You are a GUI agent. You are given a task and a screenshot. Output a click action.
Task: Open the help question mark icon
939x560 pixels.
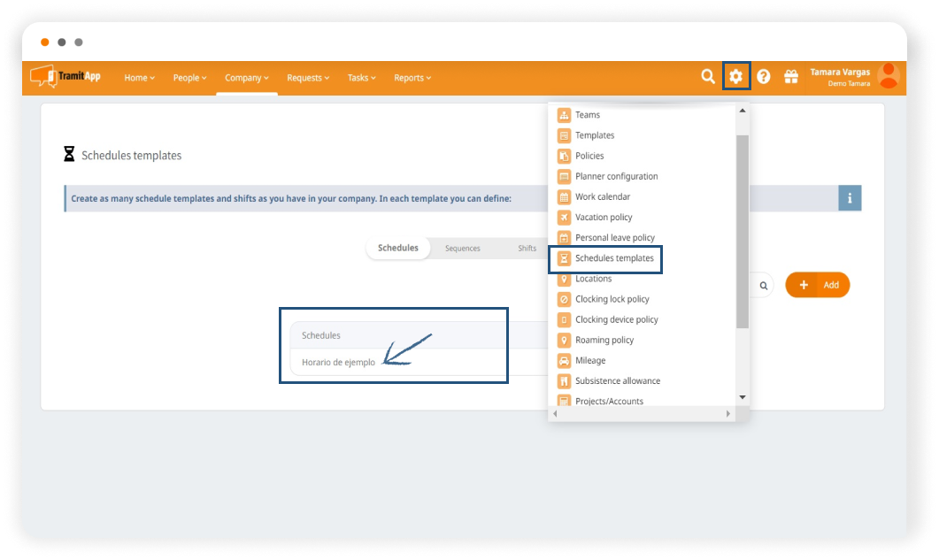(764, 77)
